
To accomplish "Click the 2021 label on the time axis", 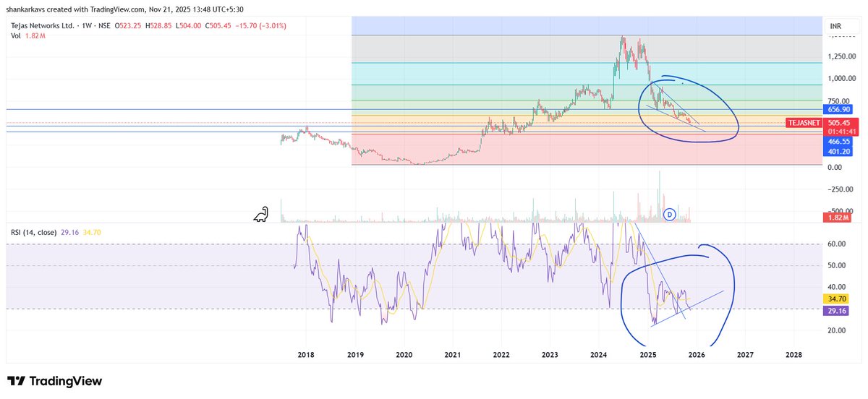I will (x=452, y=355).
